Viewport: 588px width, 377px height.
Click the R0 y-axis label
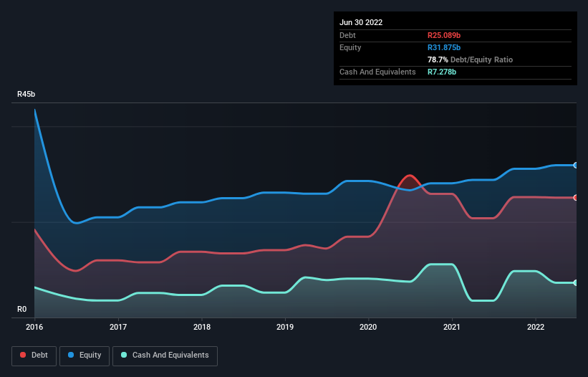click(22, 309)
